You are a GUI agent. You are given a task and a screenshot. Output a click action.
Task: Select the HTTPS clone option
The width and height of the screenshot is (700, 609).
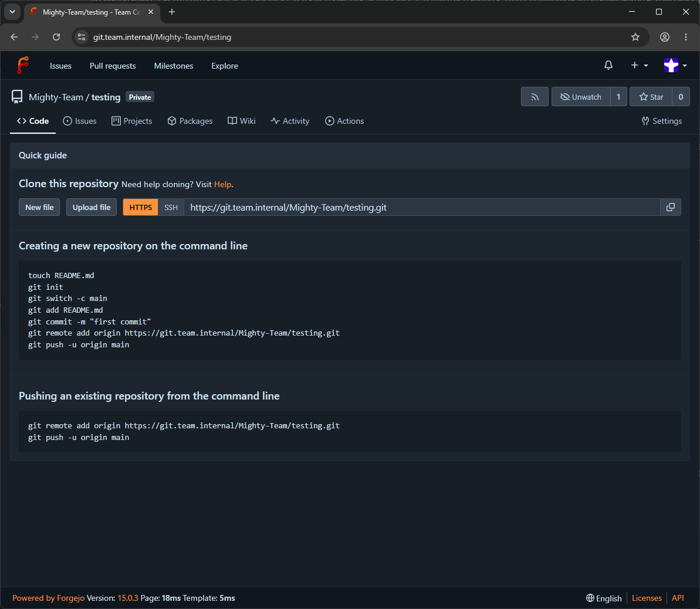(141, 207)
